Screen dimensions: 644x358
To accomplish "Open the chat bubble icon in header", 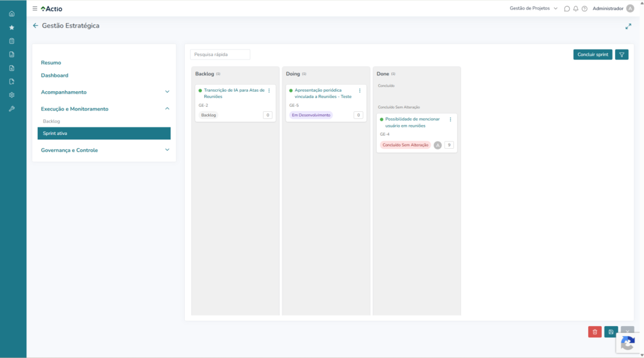I will point(567,9).
